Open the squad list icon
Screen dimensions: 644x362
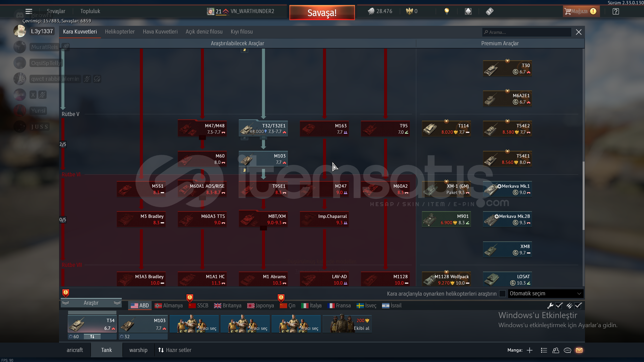pos(544,350)
